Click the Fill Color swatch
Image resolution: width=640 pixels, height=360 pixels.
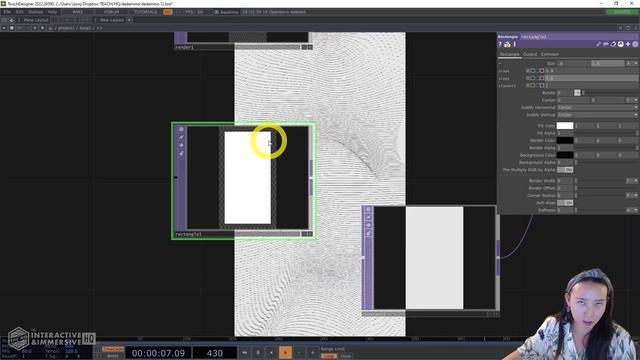click(565, 126)
